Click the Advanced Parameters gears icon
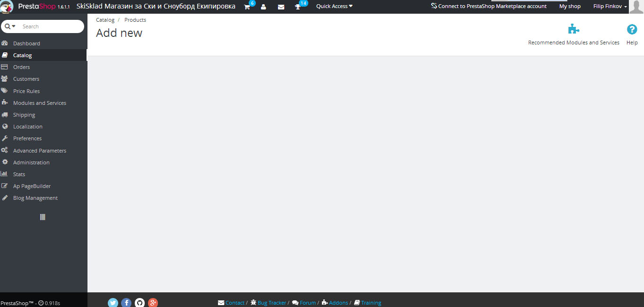 click(4, 150)
